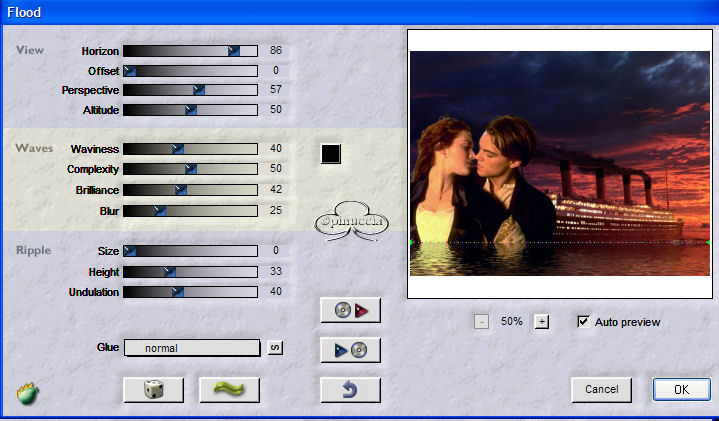Click the disc-then-red-arrow preset button
This screenshot has height=421, width=719.
pos(350,310)
